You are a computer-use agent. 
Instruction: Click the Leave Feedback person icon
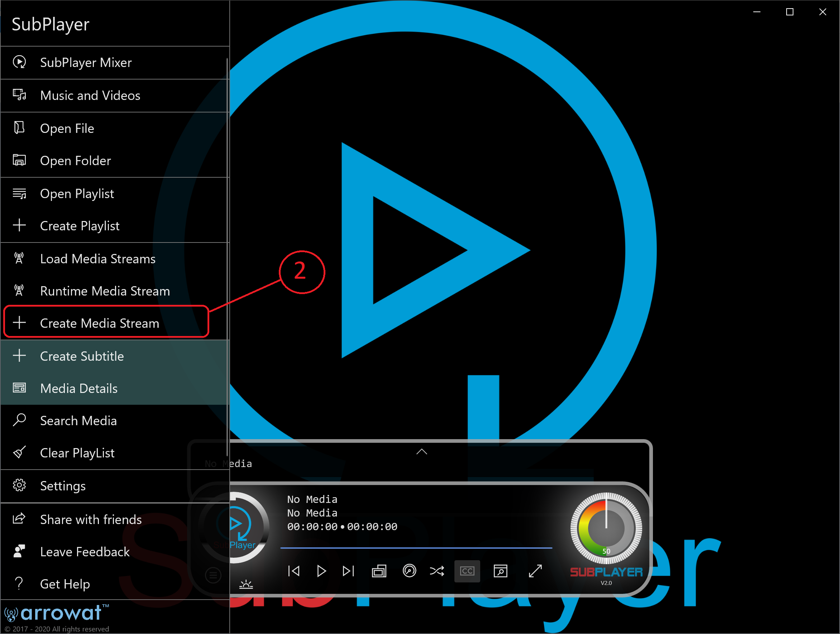(19, 551)
